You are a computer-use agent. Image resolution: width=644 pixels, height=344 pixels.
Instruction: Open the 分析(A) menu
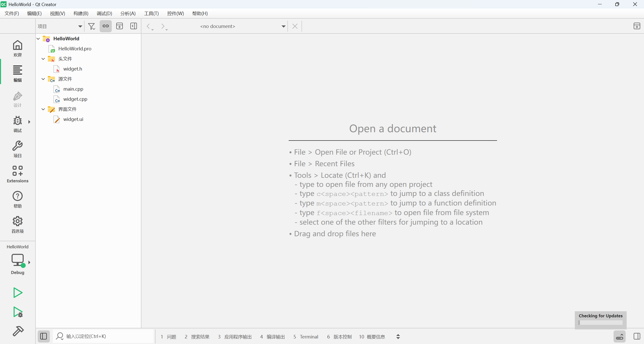pyautogui.click(x=128, y=13)
